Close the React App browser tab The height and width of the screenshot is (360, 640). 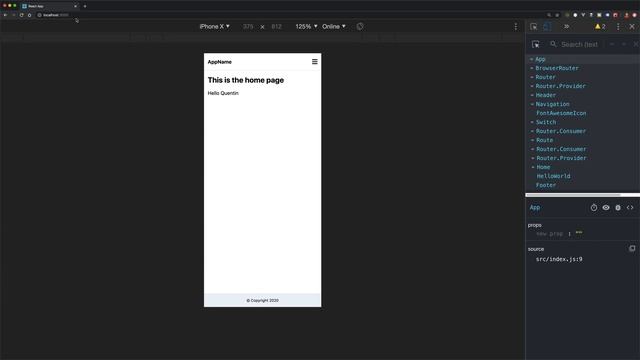[x=76, y=6]
